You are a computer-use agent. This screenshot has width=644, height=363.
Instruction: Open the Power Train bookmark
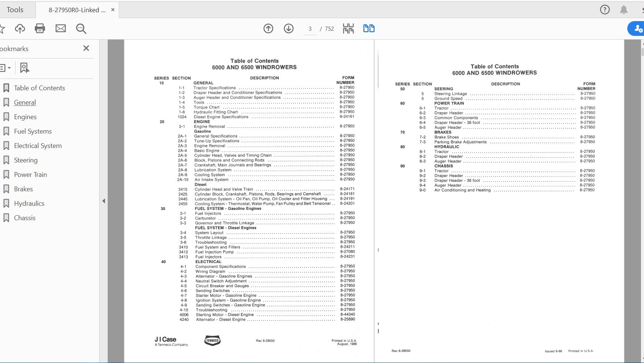[x=30, y=175]
